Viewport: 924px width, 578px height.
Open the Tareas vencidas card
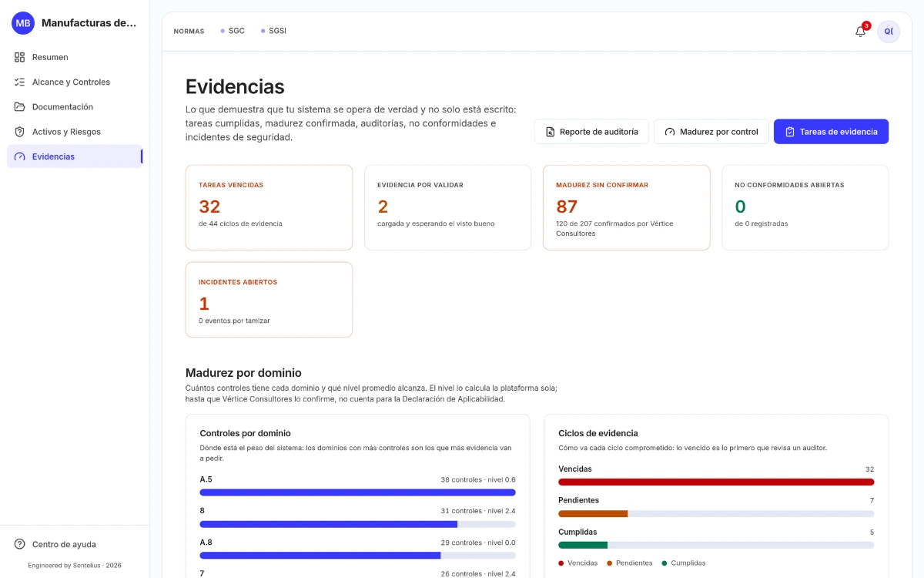pyautogui.click(x=269, y=207)
